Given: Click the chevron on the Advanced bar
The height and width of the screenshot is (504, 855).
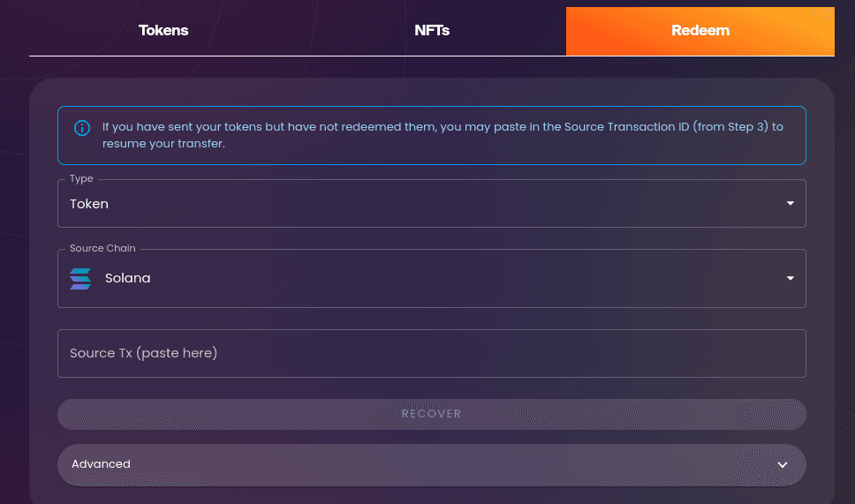Looking at the screenshot, I should (783, 465).
